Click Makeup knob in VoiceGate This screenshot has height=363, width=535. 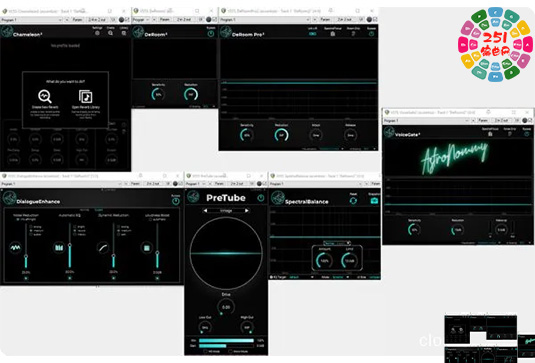point(501,230)
